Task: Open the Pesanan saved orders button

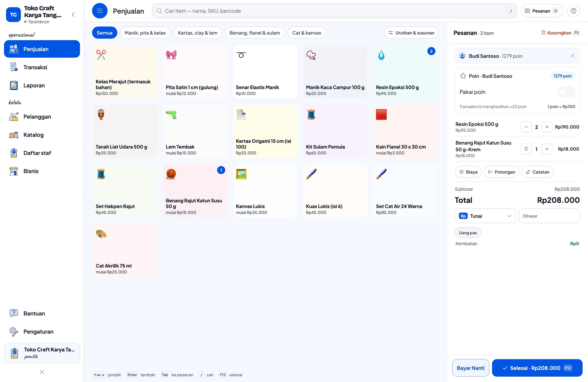Action: [x=542, y=11]
